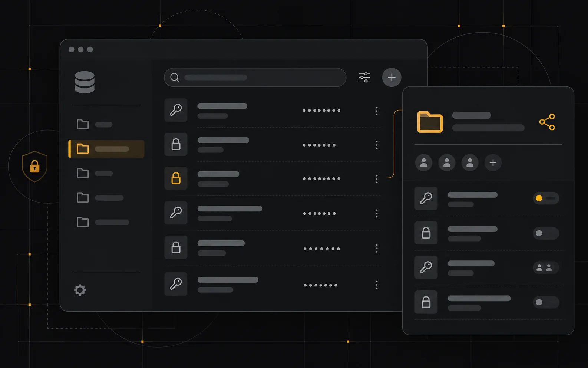The width and height of the screenshot is (588, 368).
Task: Click the share icon in the folder panel
Action: [547, 122]
